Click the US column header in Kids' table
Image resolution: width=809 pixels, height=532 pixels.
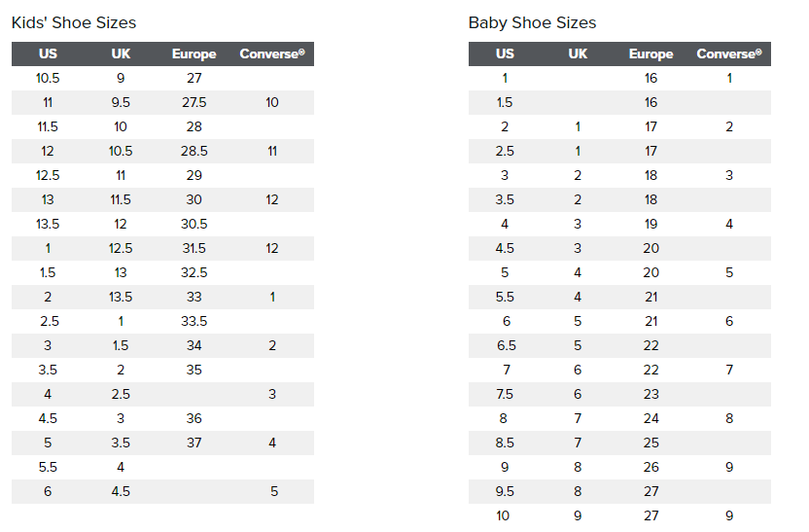[48, 54]
